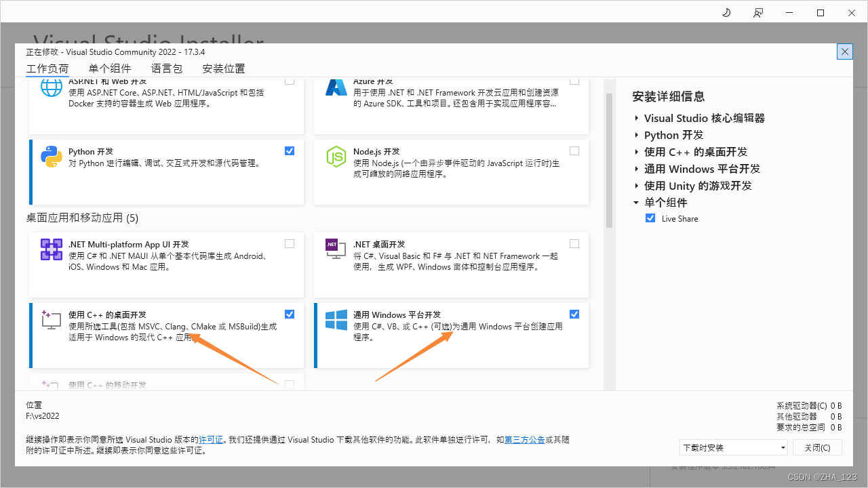Click the 安装详细信息 panel heading
Image resolution: width=868 pixels, height=488 pixels.
coord(669,96)
